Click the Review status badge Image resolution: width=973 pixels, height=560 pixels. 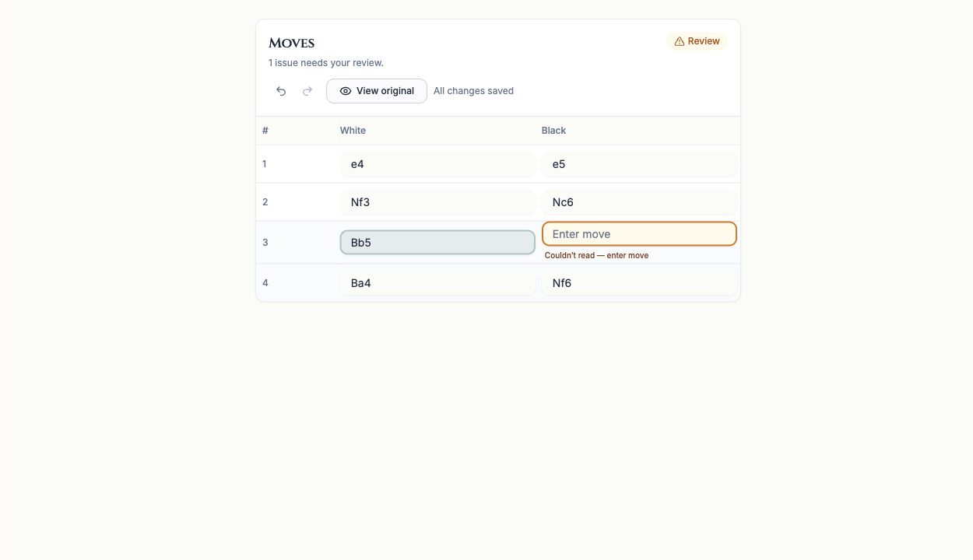697,41
